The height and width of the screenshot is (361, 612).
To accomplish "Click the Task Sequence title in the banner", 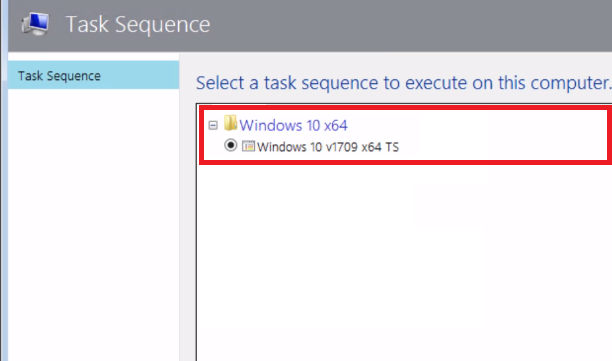I will click(138, 24).
